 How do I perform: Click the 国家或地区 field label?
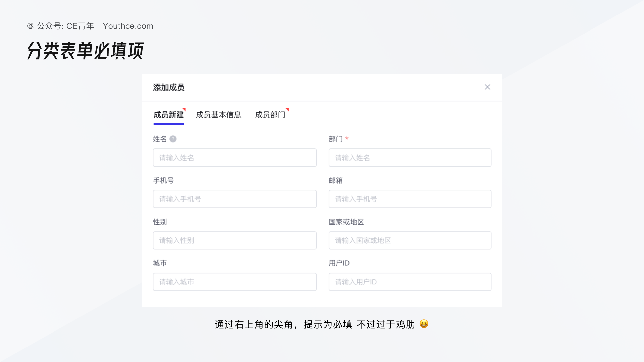pyautogui.click(x=346, y=222)
